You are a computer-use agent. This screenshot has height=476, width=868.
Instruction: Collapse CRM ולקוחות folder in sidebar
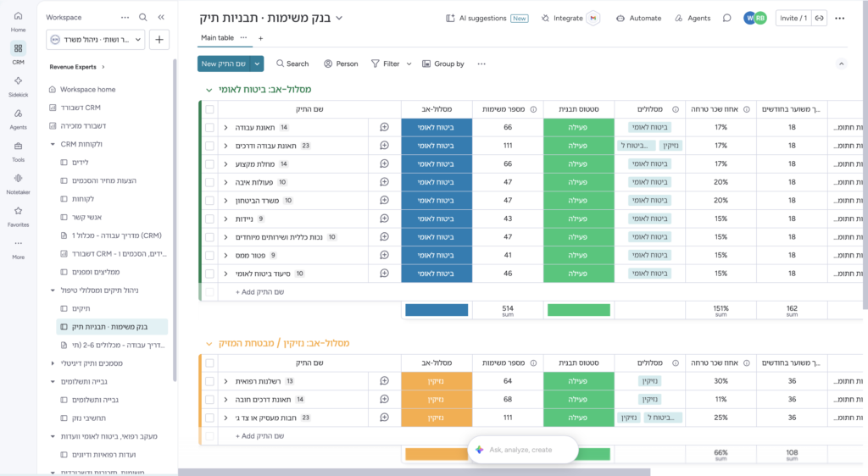click(x=53, y=144)
